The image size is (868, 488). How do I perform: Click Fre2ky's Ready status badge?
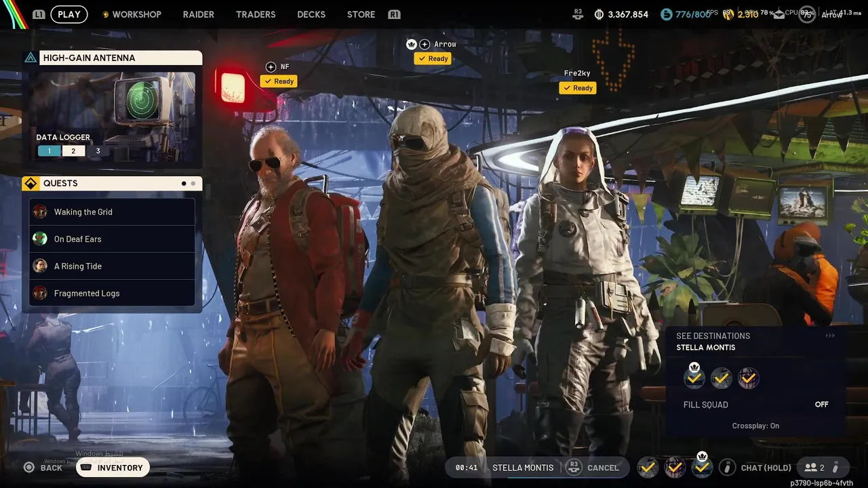(578, 88)
